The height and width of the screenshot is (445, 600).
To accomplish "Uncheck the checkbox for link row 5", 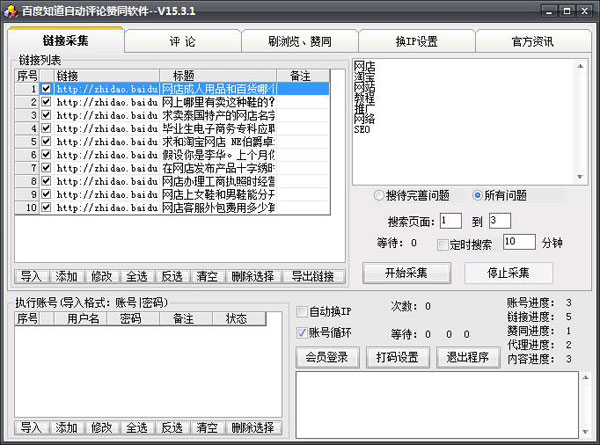I will (x=46, y=142).
